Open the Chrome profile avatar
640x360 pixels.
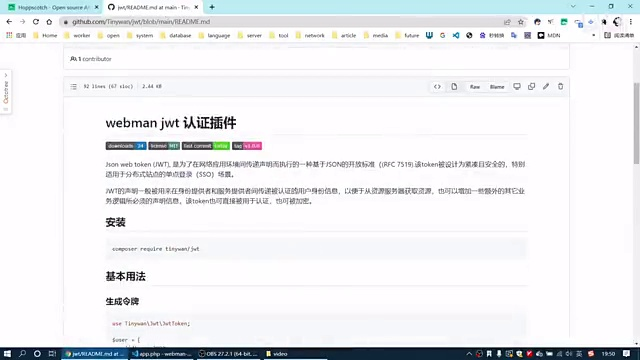pyautogui.click(x=618, y=22)
